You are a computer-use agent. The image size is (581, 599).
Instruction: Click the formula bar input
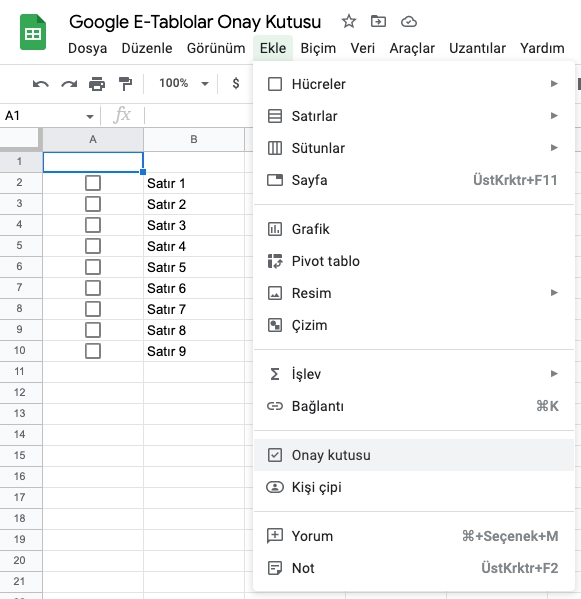[199, 115]
